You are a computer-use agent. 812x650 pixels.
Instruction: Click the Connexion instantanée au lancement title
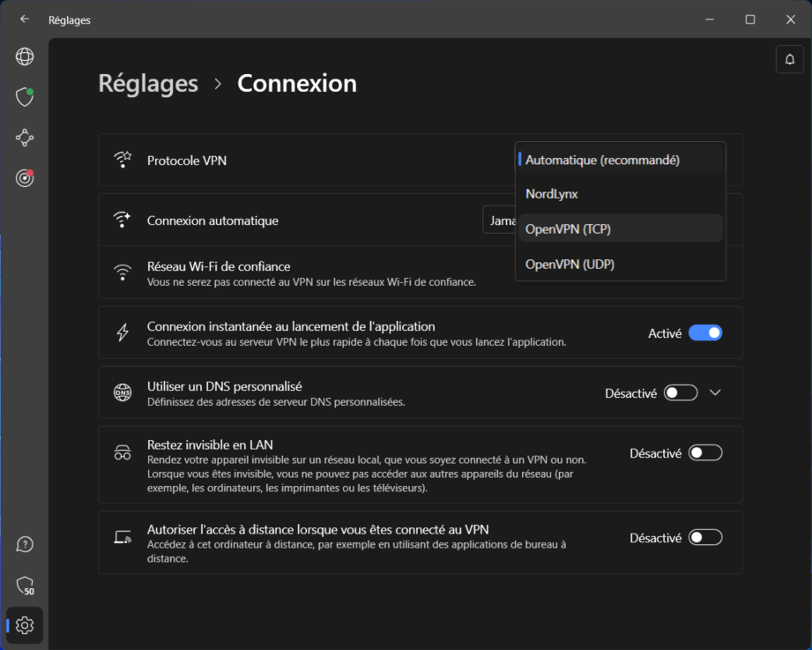(x=291, y=326)
